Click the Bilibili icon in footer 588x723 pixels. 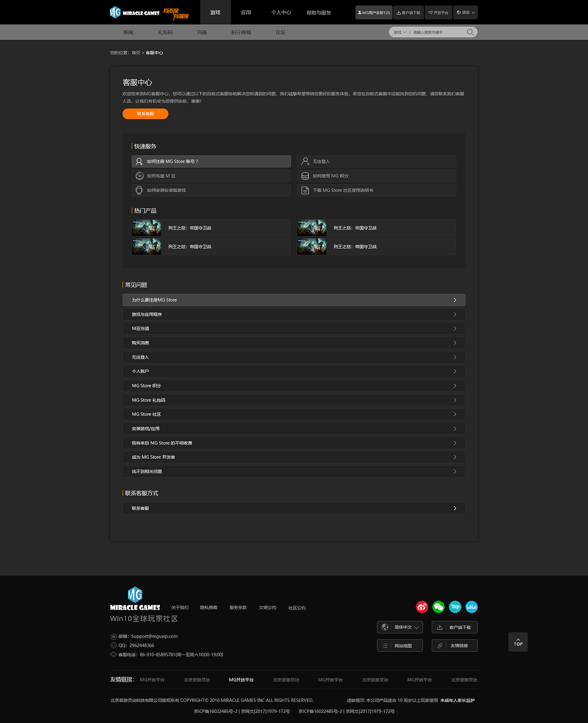[471, 607]
